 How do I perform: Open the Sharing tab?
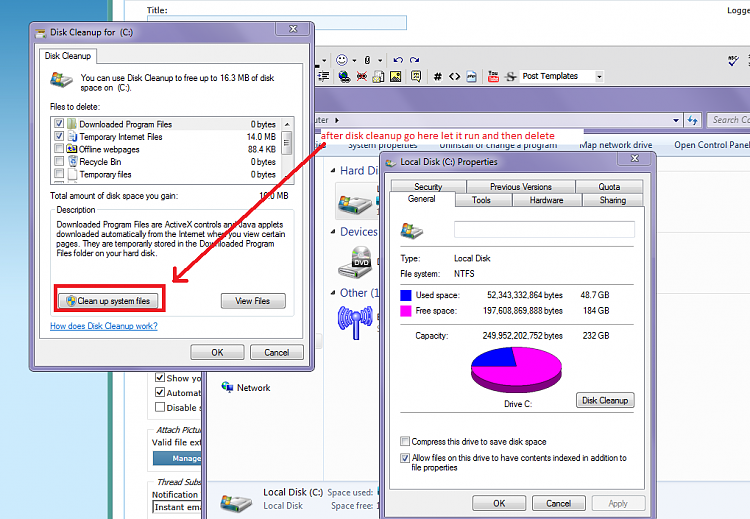coord(612,200)
